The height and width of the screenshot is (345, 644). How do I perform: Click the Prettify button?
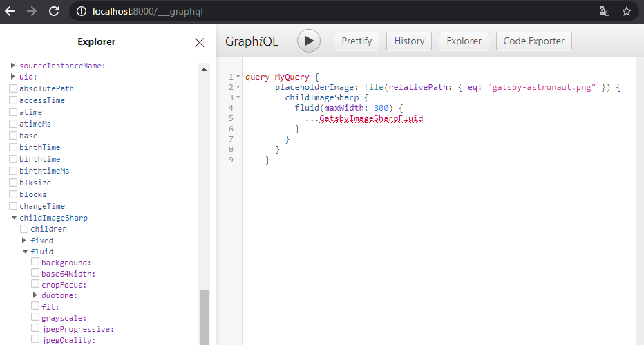357,41
